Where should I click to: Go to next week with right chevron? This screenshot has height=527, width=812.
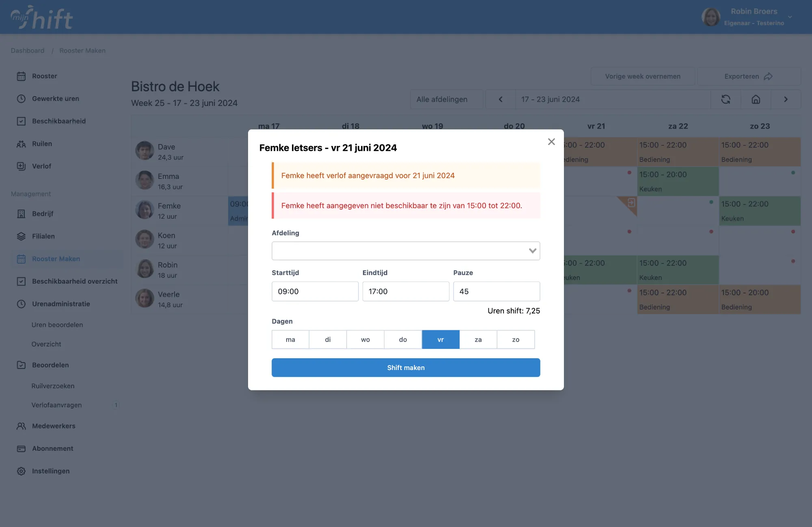(x=786, y=99)
